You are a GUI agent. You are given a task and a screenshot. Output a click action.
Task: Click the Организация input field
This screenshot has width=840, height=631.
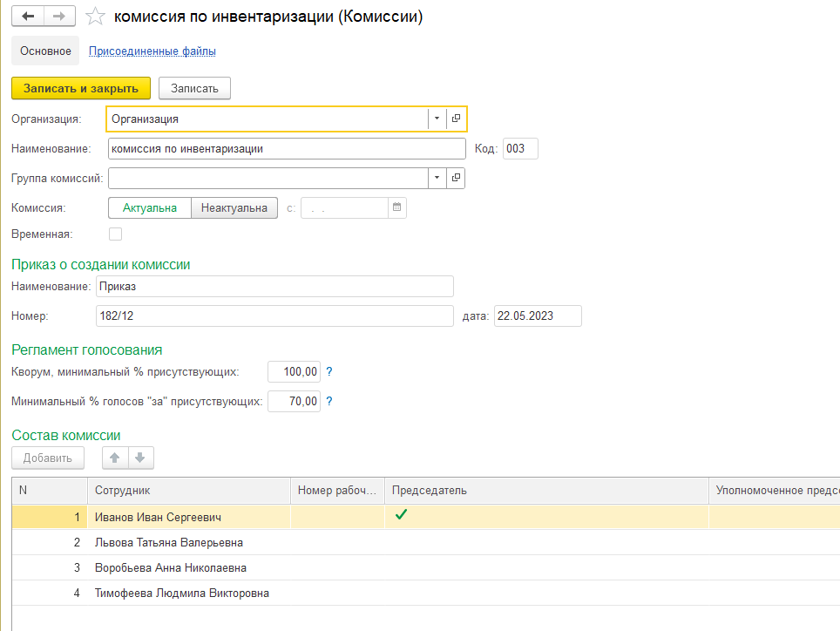coord(268,119)
